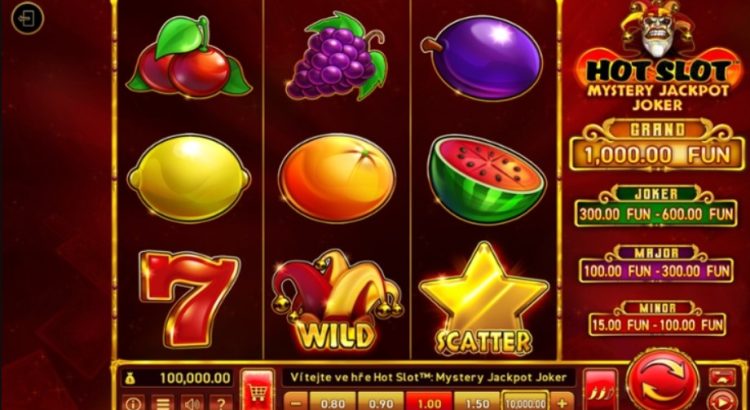Increase bet with plus button
Image resolution: width=750 pixels, height=410 pixels.
click(x=562, y=402)
